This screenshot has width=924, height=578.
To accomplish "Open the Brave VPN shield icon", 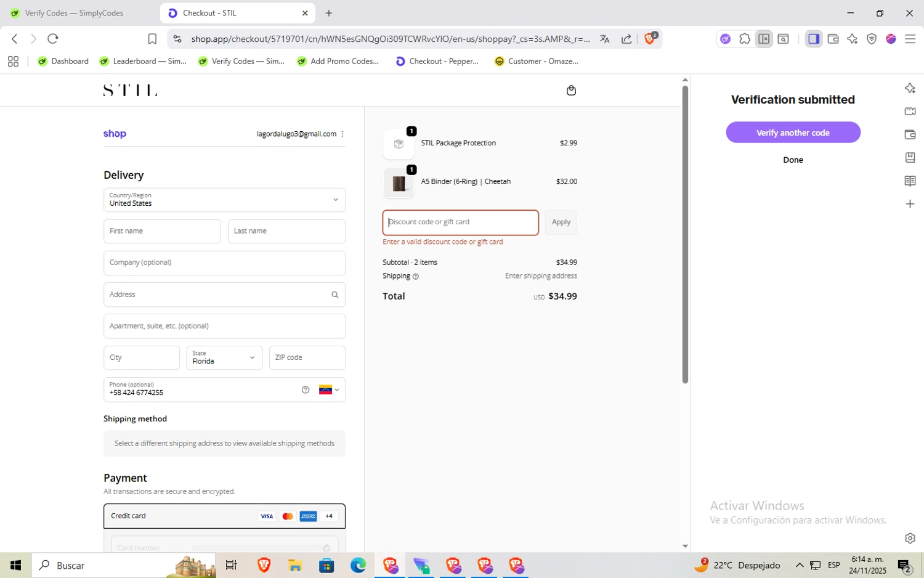I will click(872, 39).
